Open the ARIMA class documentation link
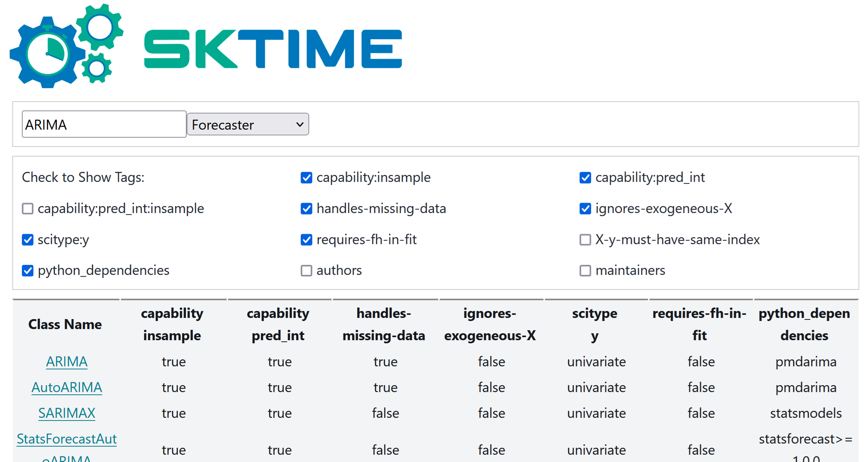The width and height of the screenshot is (868, 462). pos(66,361)
